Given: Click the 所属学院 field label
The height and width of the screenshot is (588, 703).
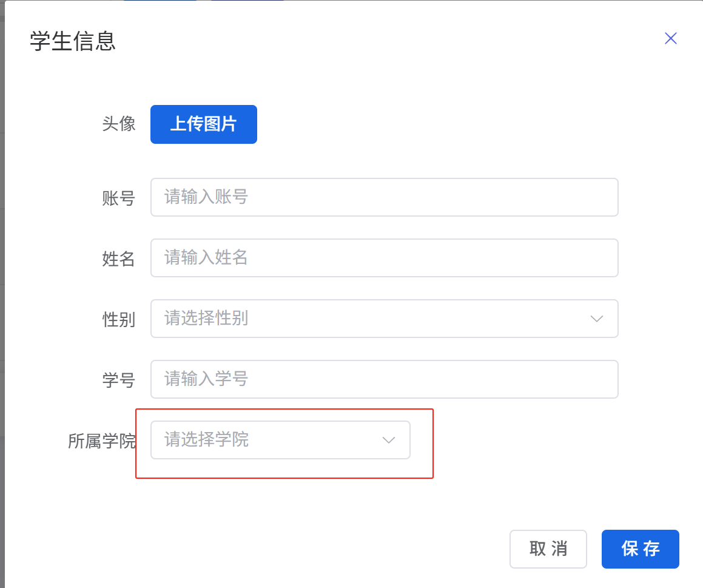Looking at the screenshot, I should pyautogui.click(x=102, y=441).
